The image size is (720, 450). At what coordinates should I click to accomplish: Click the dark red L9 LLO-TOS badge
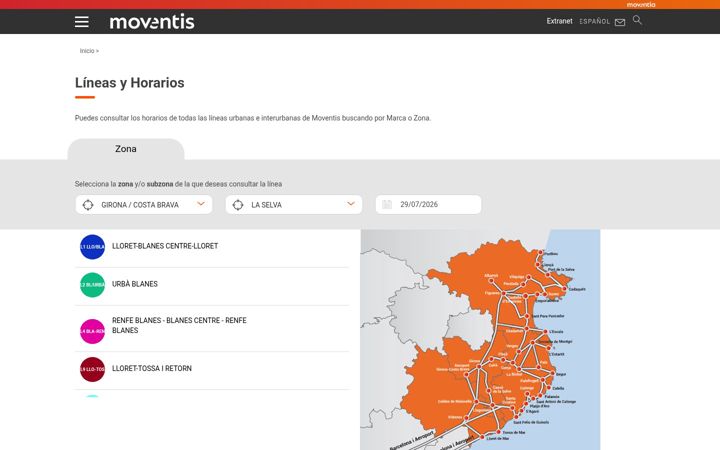[x=92, y=369]
